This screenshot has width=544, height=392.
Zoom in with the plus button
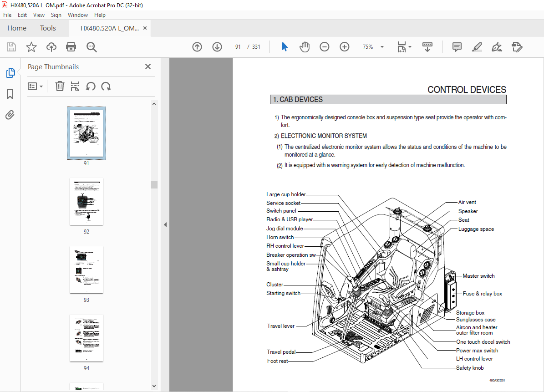click(x=345, y=47)
